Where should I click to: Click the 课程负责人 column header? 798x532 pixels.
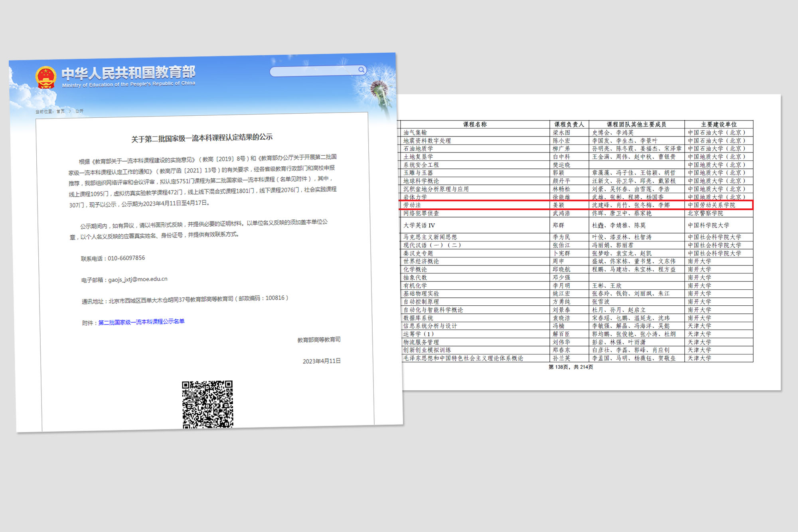pos(569,125)
